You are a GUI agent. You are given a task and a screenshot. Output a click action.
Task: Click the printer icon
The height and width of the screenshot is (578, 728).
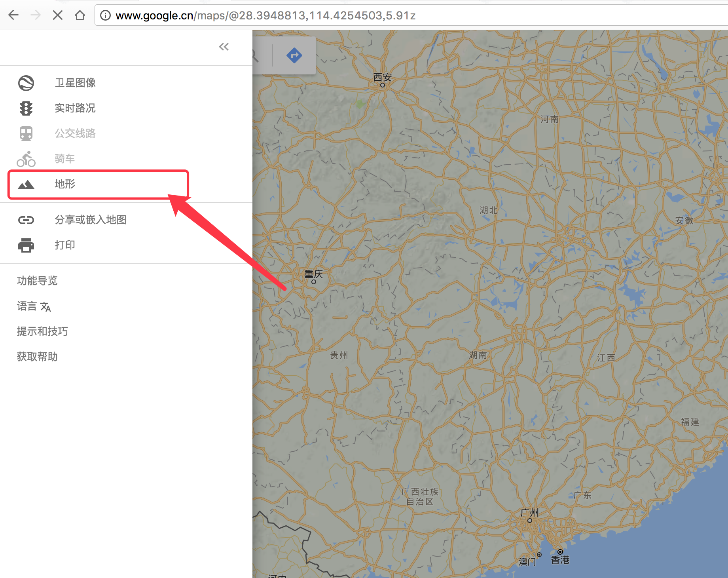[x=26, y=245]
